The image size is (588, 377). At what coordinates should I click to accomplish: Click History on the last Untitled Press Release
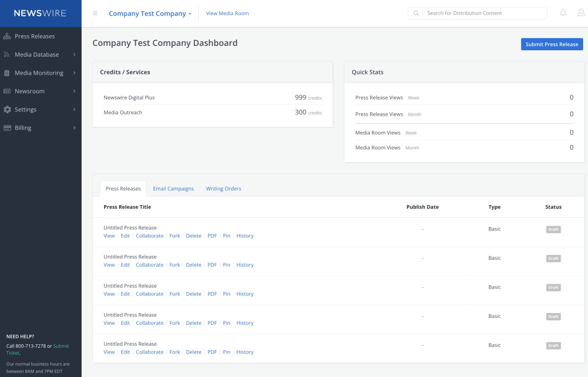tap(245, 352)
